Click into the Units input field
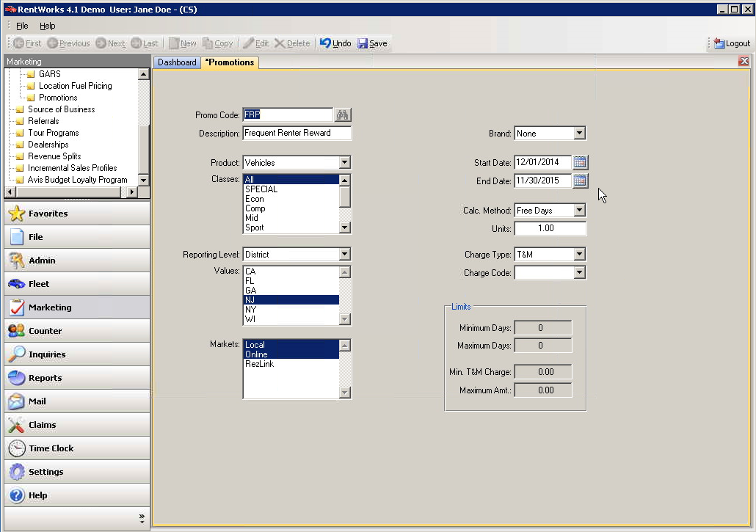This screenshot has width=756, height=532. tap(550, 228)
